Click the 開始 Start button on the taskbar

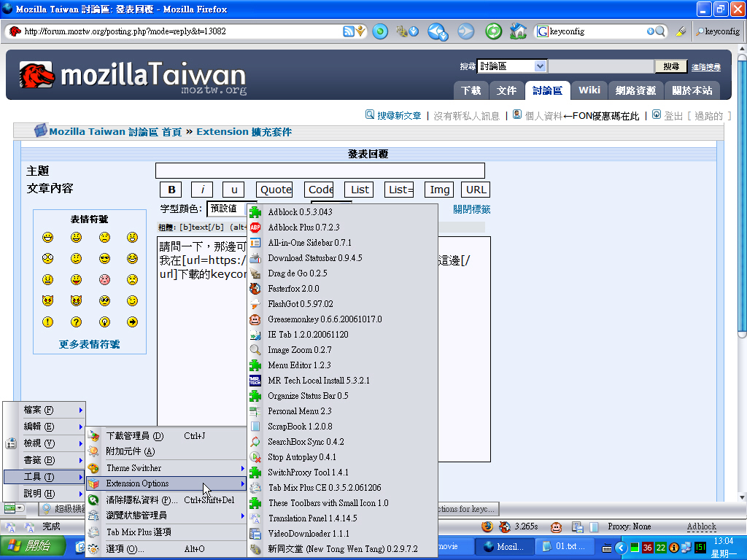30,546
